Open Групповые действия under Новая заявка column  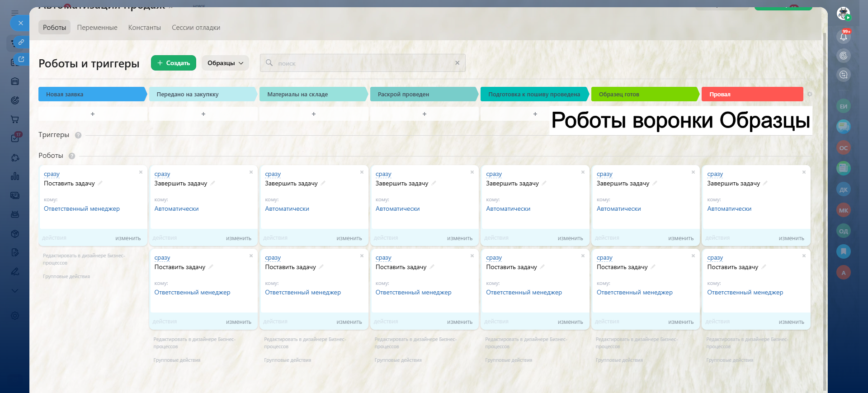66,276
